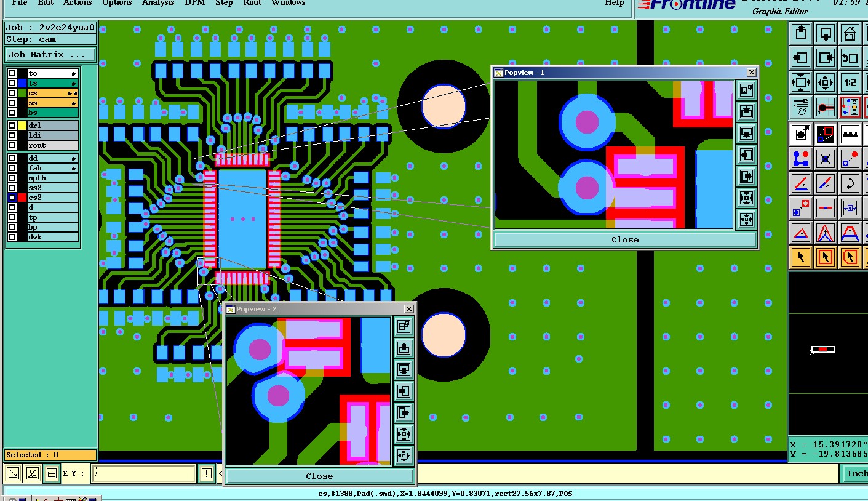The width and height of the screenshot is (868, 501).
Task: Click the Inch units button
Action: [x=856, y=473]
